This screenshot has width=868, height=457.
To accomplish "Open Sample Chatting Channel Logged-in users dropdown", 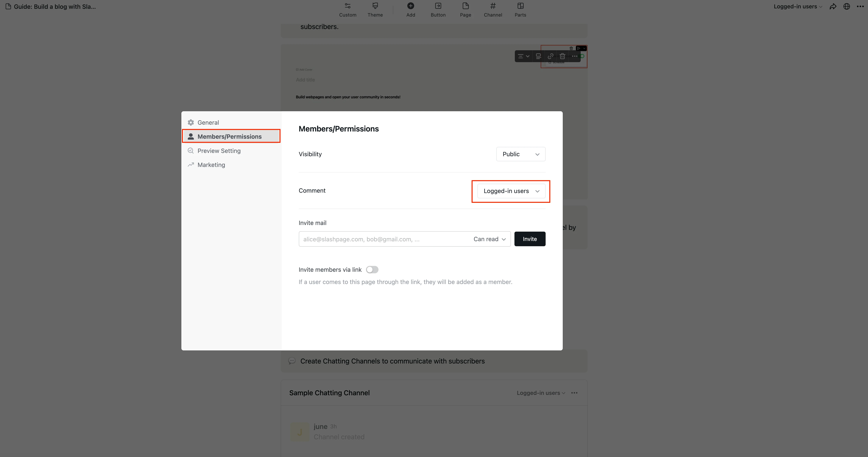I will point(541,393).
